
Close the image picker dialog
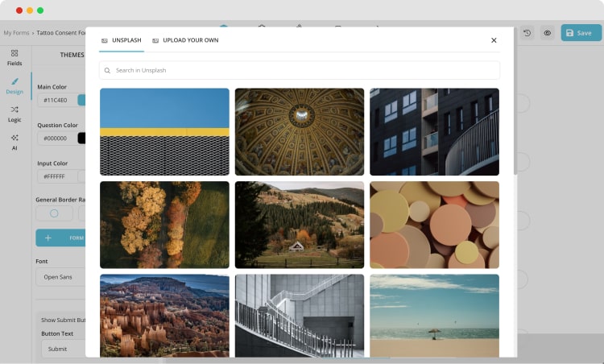[494, 40]
